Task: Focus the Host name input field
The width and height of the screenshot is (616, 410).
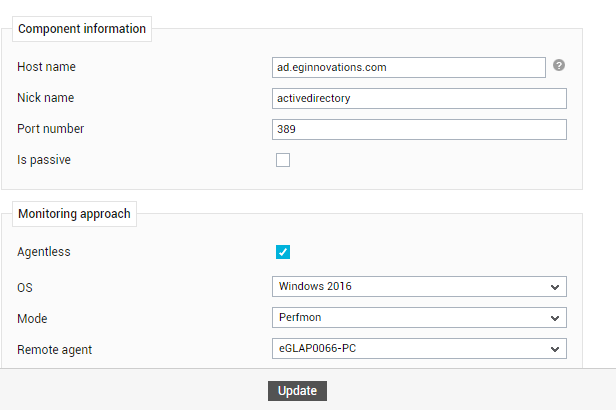Action: [x=409, y=68]
